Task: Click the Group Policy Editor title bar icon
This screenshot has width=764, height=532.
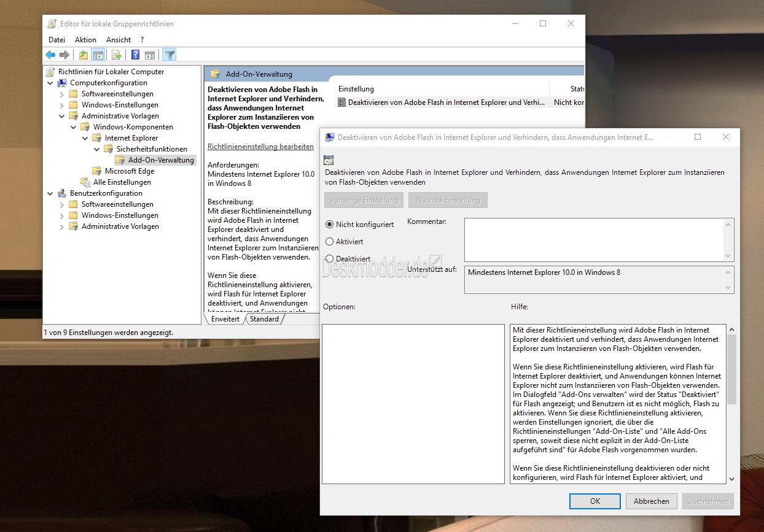Action: click(x=52, y=24)
